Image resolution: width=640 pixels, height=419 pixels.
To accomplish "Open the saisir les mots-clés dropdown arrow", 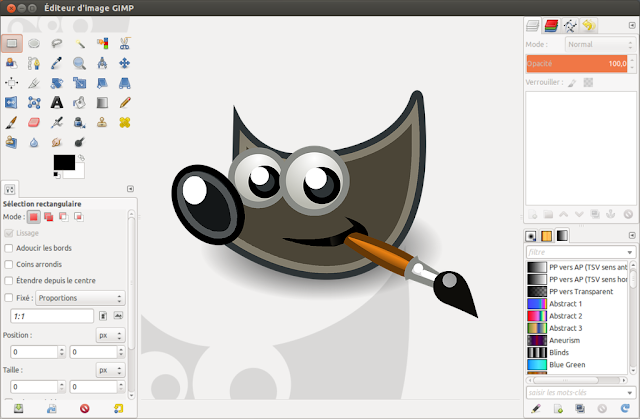I will coord(629,392).
